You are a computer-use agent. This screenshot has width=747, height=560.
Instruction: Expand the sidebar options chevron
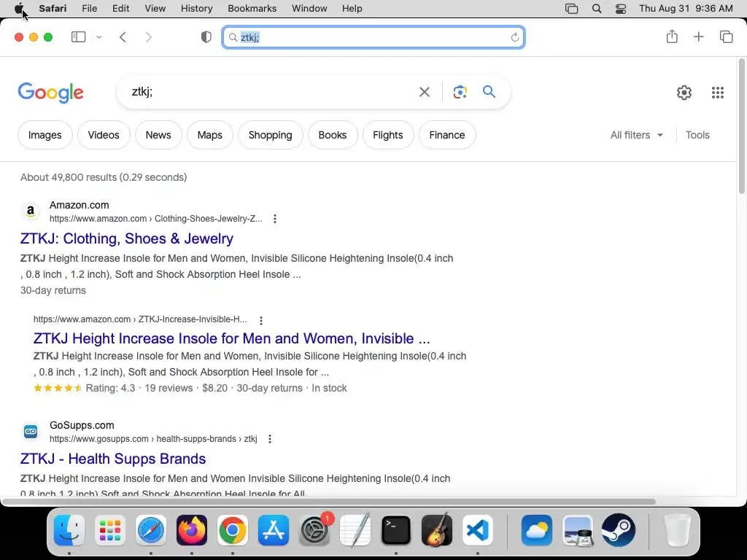[x=99, y=37]
